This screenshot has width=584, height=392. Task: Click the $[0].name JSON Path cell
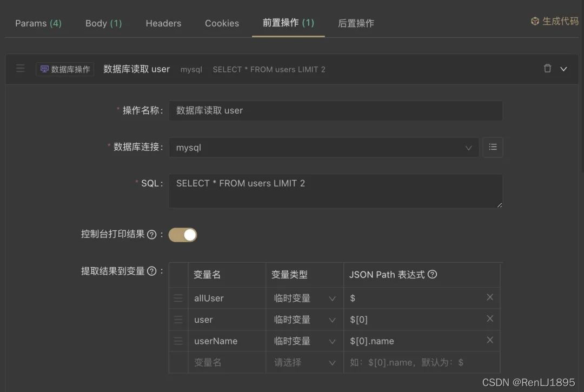coord(414,341)
